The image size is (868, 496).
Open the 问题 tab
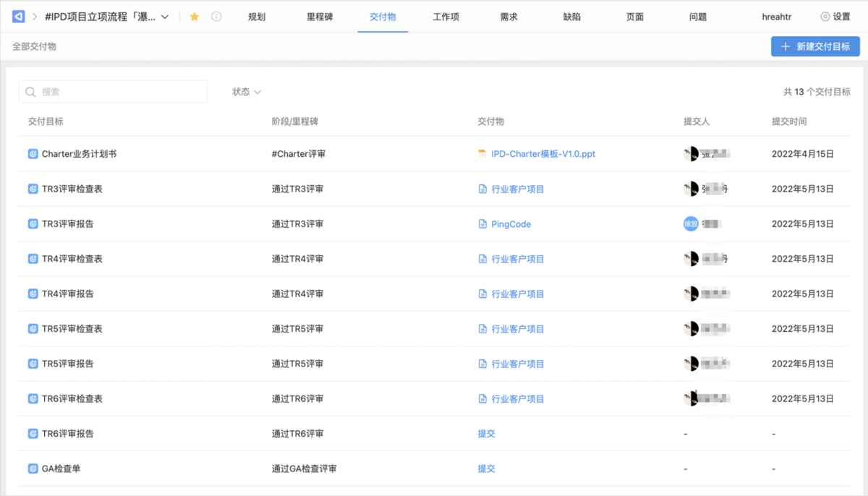pos(698,17)
